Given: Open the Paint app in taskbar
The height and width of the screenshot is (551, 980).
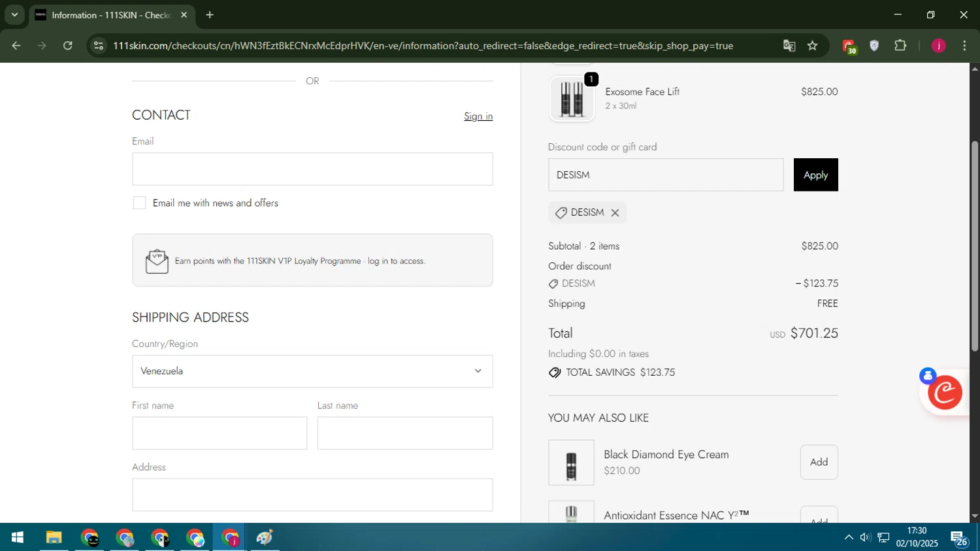Looking at the screenshot, I should 265,537.
